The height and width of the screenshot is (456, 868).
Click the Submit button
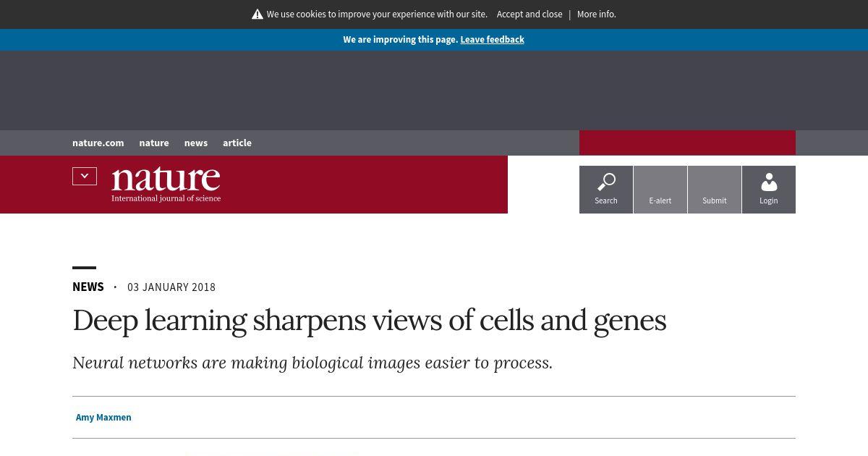(715, 190)
